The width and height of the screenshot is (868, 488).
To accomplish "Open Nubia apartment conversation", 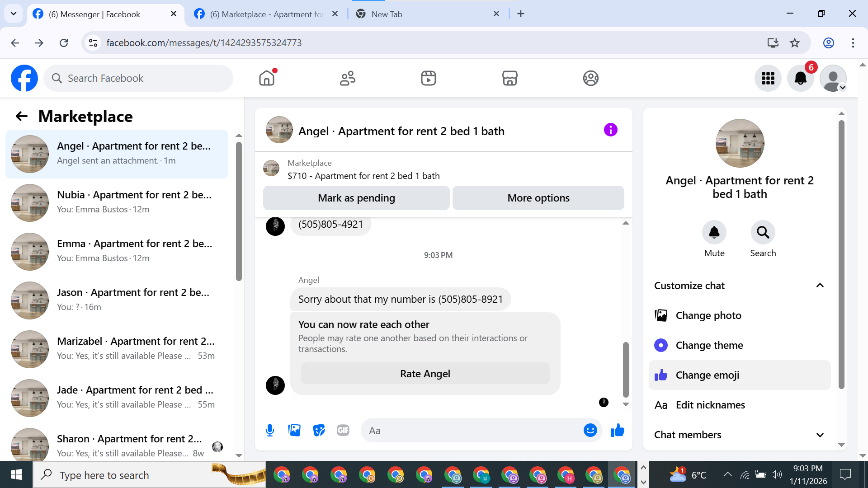I will 117,203.
